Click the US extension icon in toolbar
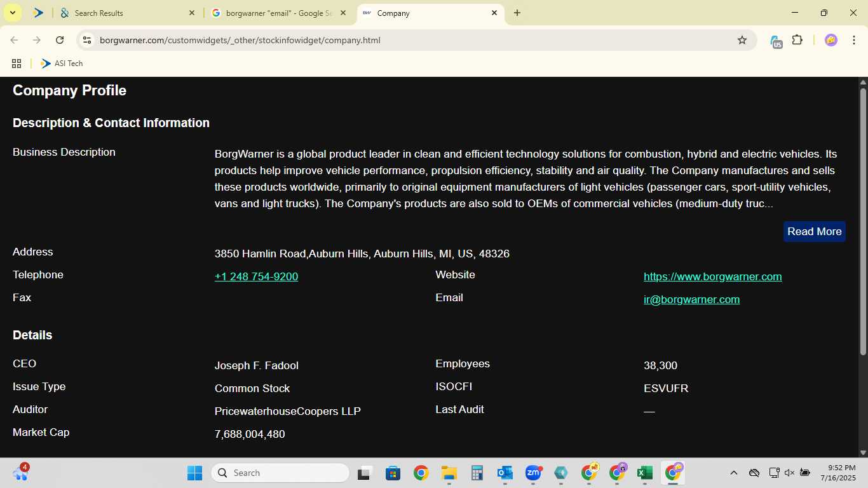This screenshot has width=868, height=488. tap(776, 41)
